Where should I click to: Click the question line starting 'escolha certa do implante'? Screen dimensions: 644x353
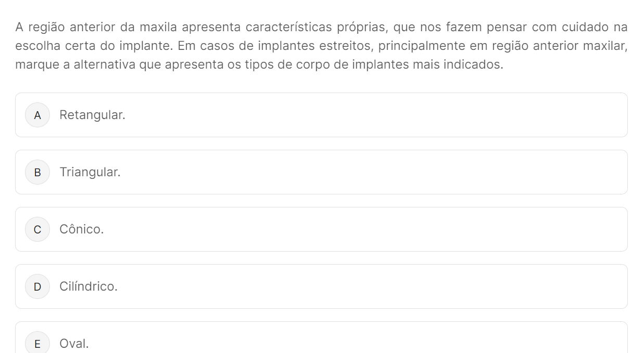[x=321, y=46]
